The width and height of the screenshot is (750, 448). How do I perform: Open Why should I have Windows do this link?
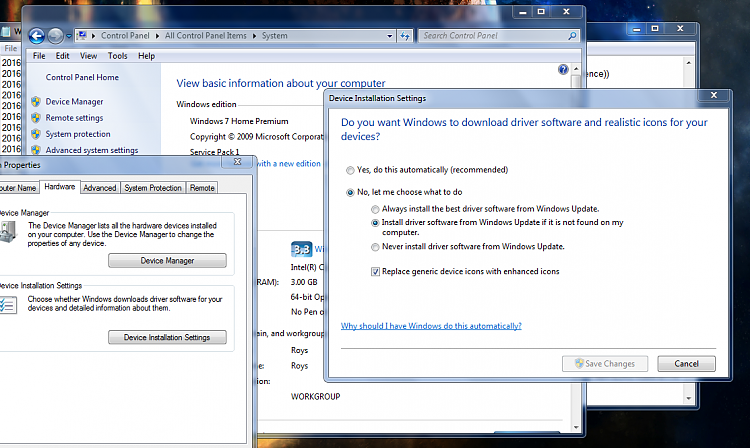tap(431, 326)
